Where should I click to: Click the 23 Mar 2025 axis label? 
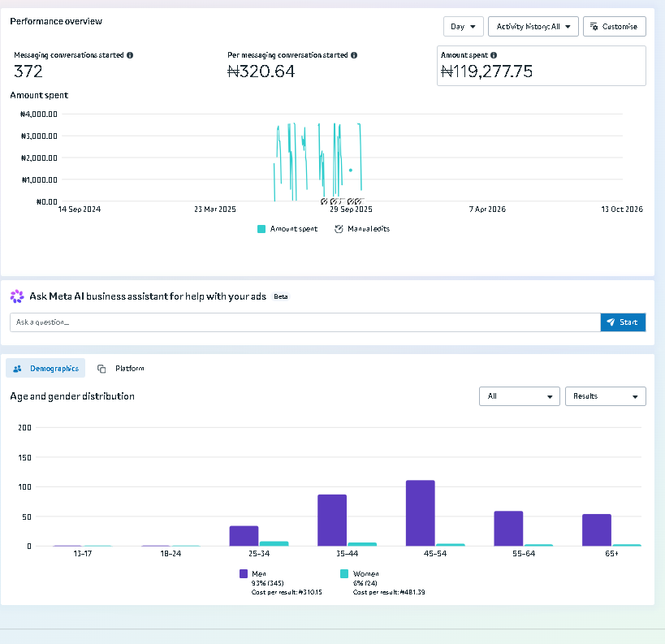pos(215,210)
